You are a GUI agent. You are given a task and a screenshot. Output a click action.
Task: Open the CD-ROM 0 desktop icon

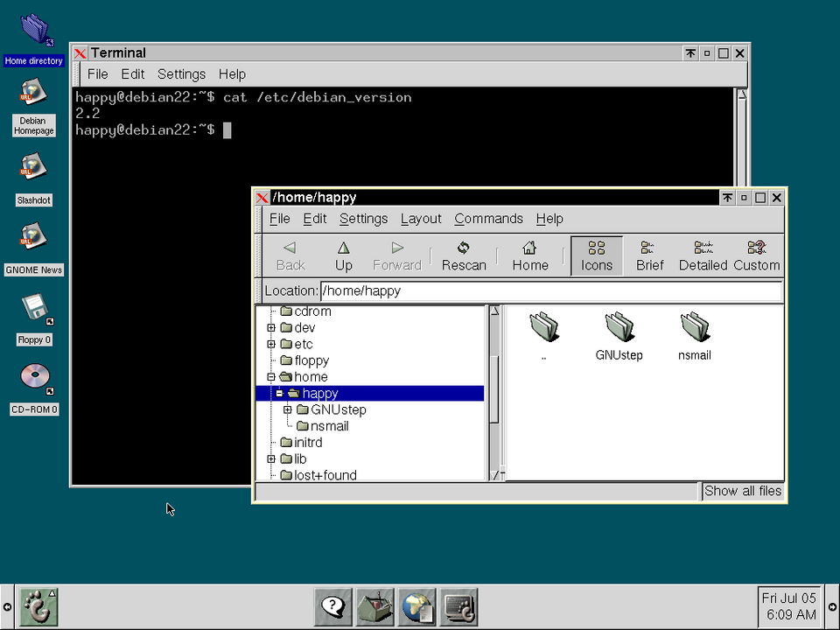[37, 378]
